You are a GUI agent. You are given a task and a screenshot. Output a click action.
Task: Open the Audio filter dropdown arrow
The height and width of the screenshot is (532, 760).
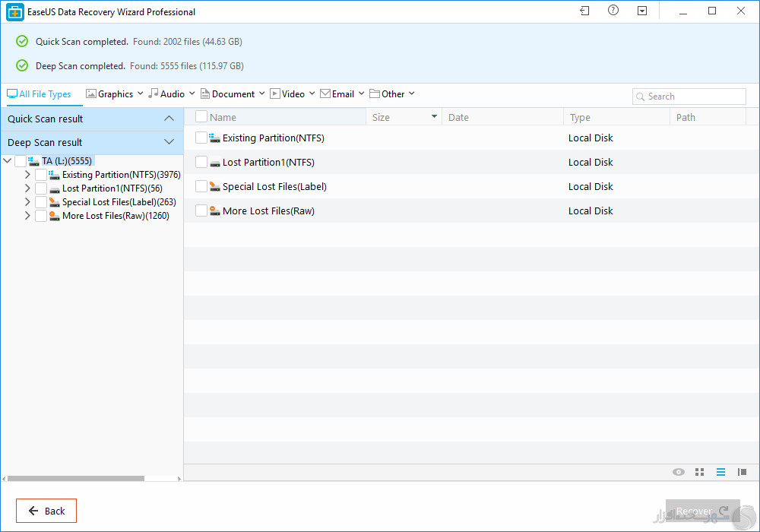coord(192,93)
